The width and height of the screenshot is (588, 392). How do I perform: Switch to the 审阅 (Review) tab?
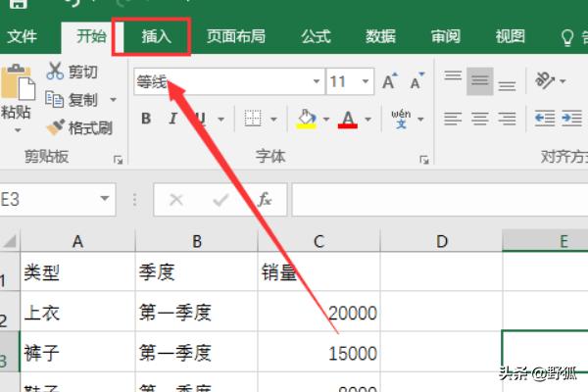click(x=446, y=37)
